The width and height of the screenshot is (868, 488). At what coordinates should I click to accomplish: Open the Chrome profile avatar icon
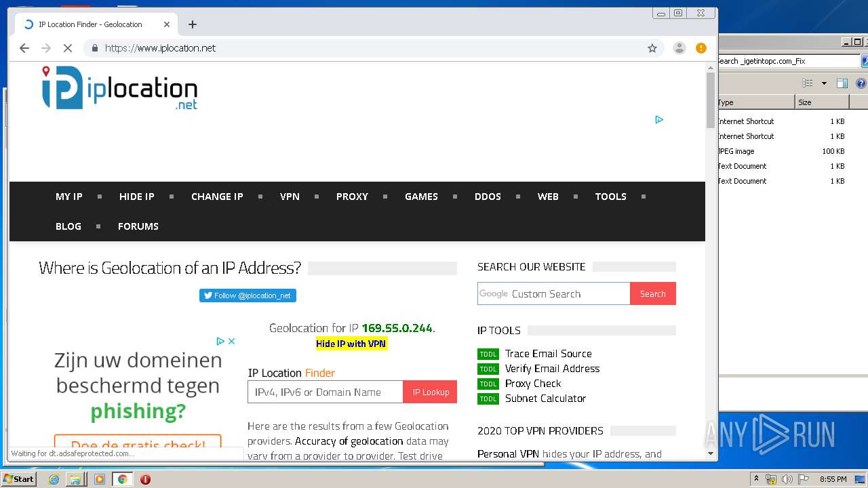point(679,48)
